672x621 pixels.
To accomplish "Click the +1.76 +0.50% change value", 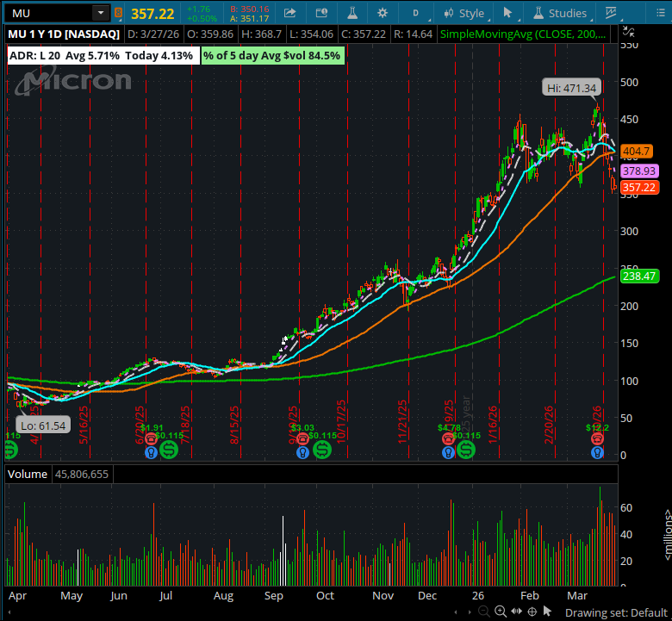I will [x=202, y=14].
